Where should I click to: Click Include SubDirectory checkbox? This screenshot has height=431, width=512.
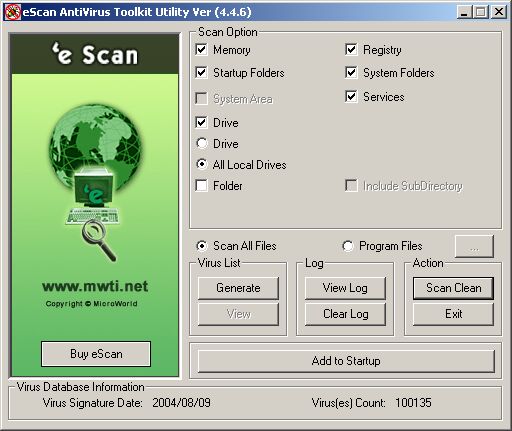tap(351, 185)
